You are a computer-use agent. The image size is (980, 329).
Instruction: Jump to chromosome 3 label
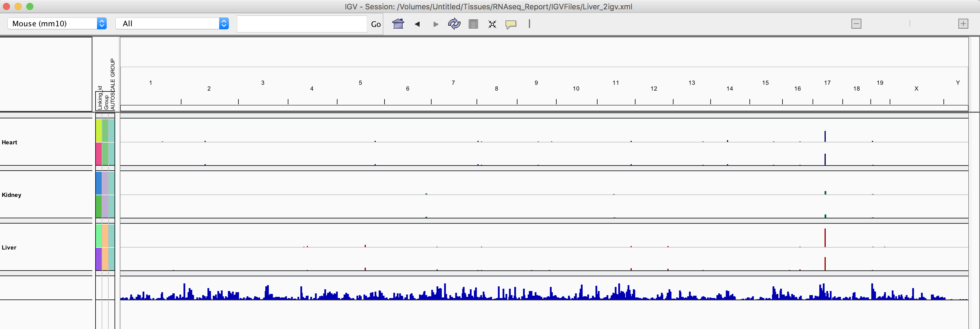[x=262, y=82]
